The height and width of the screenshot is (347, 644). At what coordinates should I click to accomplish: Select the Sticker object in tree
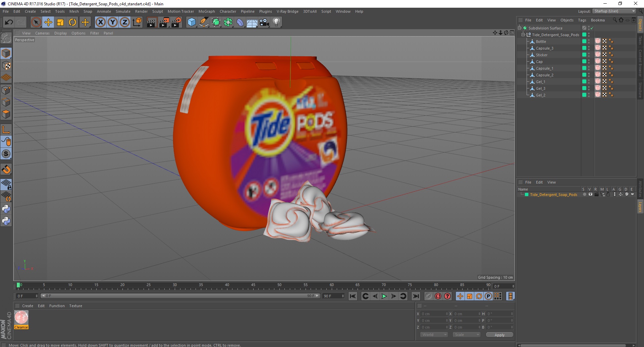[x=541, y=55]
